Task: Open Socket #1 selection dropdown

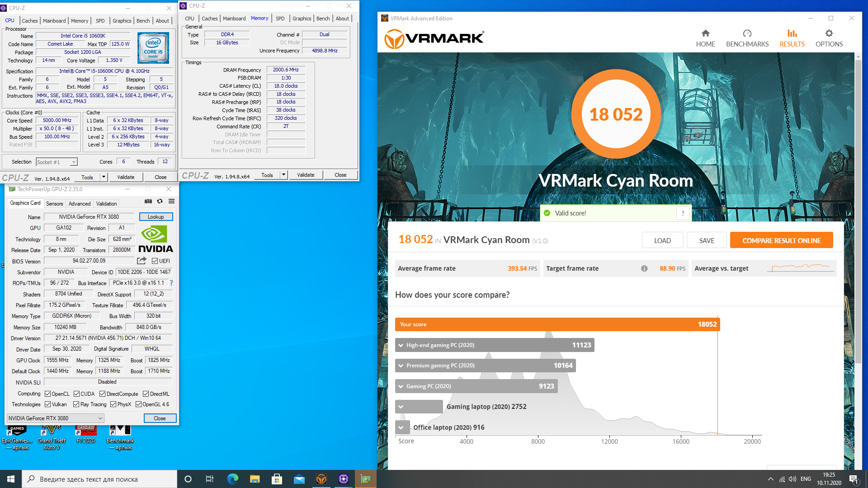Action: [x=57, y=162]
